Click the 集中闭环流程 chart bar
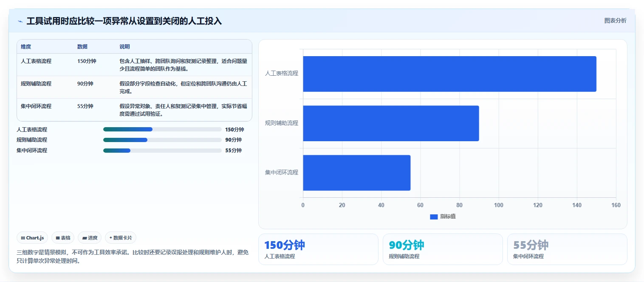The height and width of the screenshot is (282, 644). (x=356, y=173)
